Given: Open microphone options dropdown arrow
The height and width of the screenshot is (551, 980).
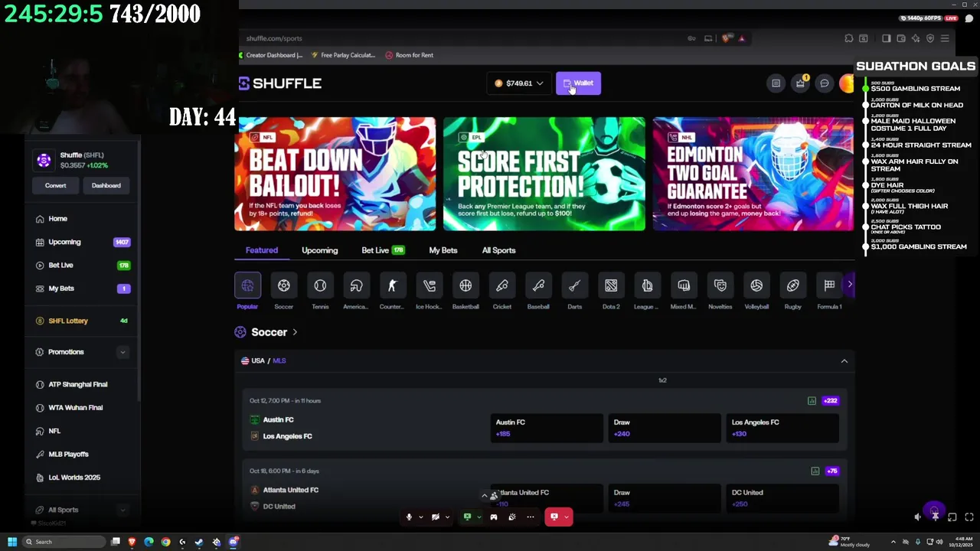Looking at the screenshot, I should [x=420, y=517].
